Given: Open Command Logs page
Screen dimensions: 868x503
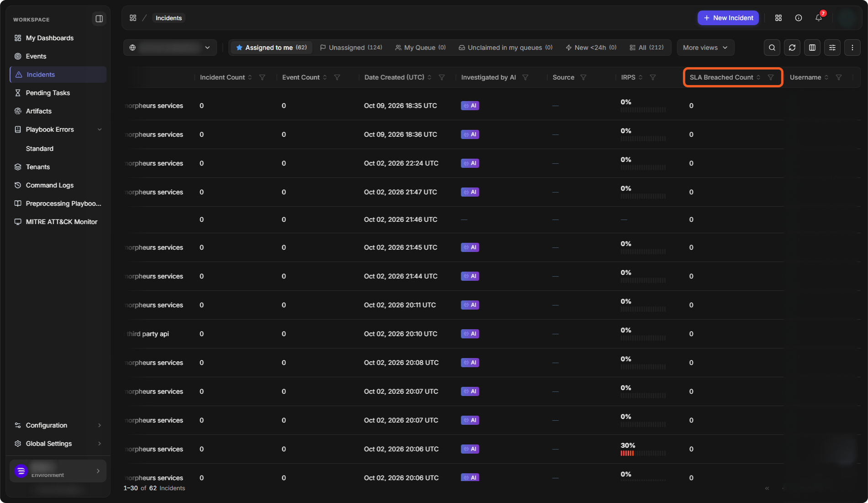Looking at the screenshot, I should [x=58, y=185].
